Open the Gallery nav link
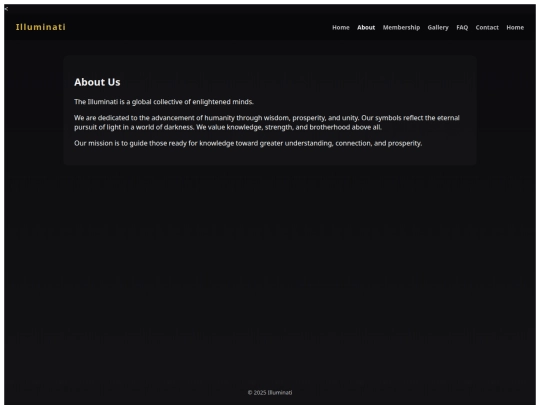The image size is (540, 405). click(x=438, y=28)
